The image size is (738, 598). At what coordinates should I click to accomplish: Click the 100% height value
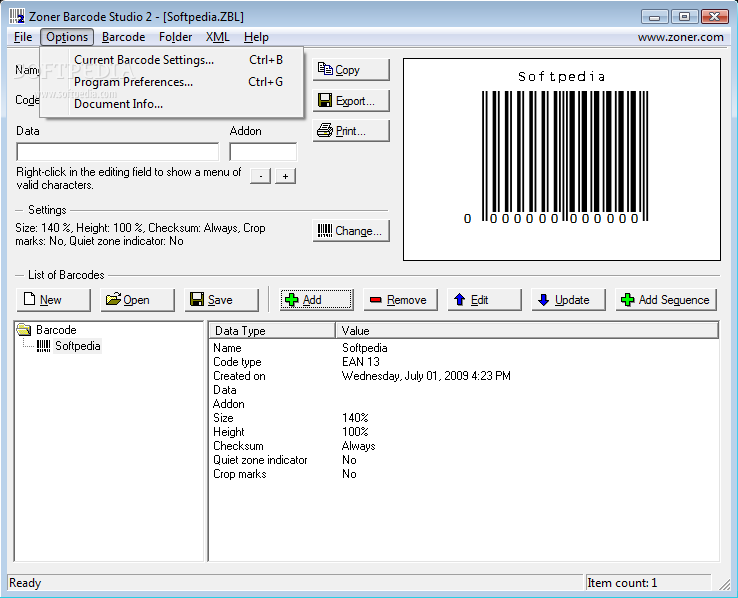click(x=355, y=432)
